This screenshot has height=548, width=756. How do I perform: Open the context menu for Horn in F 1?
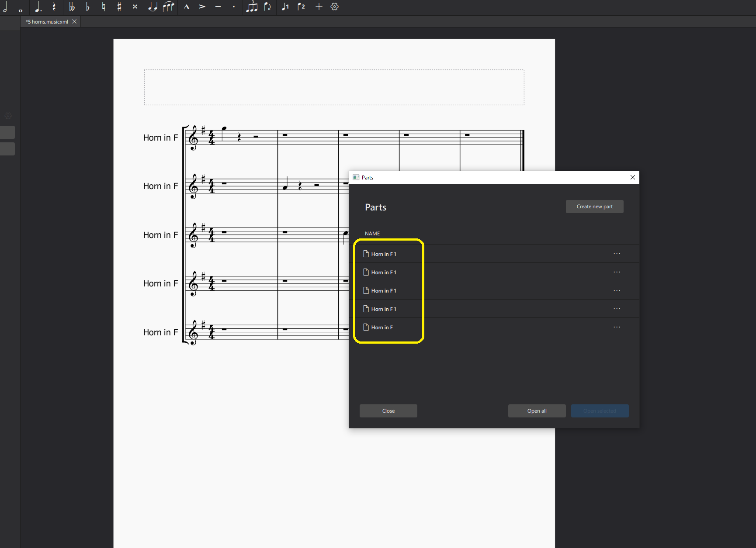click(617, 254)
